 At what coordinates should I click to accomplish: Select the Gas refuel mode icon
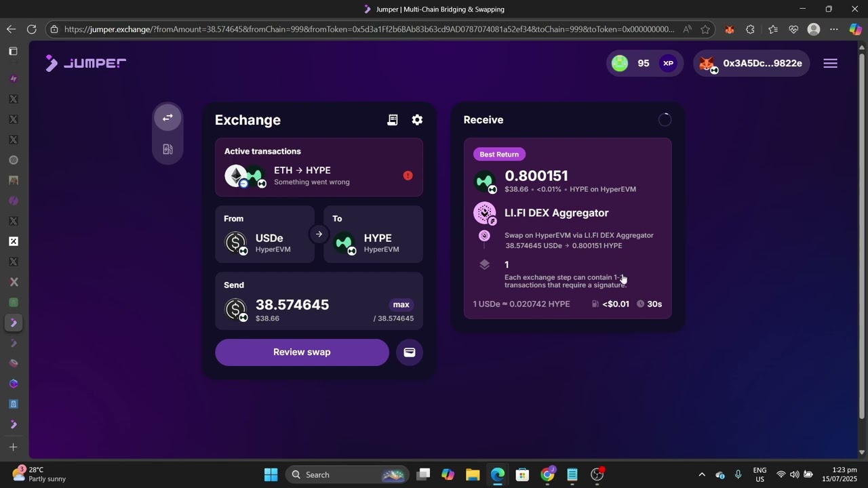click(167, 149)
